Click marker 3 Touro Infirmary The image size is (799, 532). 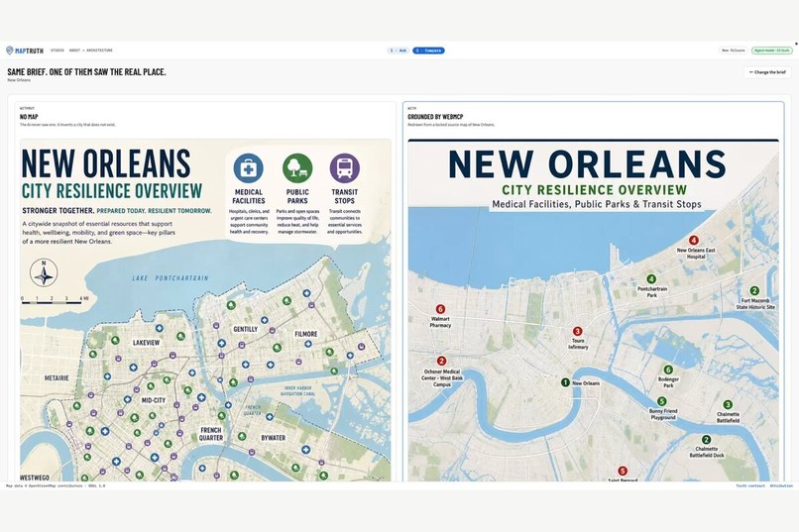pyautogui.click(x=577, y=332)
